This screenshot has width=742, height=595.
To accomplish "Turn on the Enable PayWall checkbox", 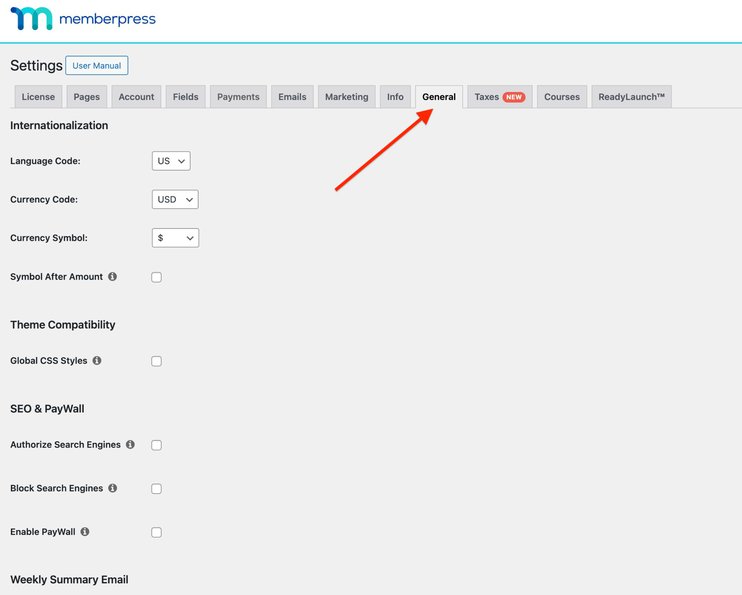I will (156, 533).
